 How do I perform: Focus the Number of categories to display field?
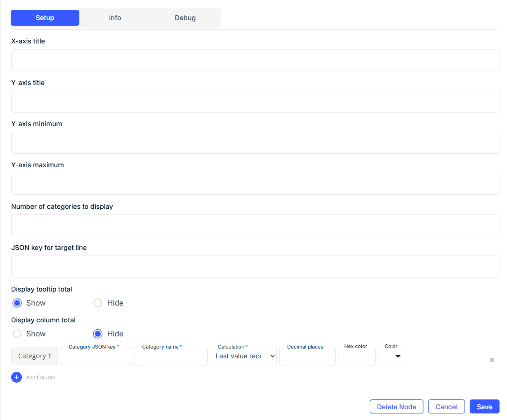pyautogui.click(x=255, y=226)
